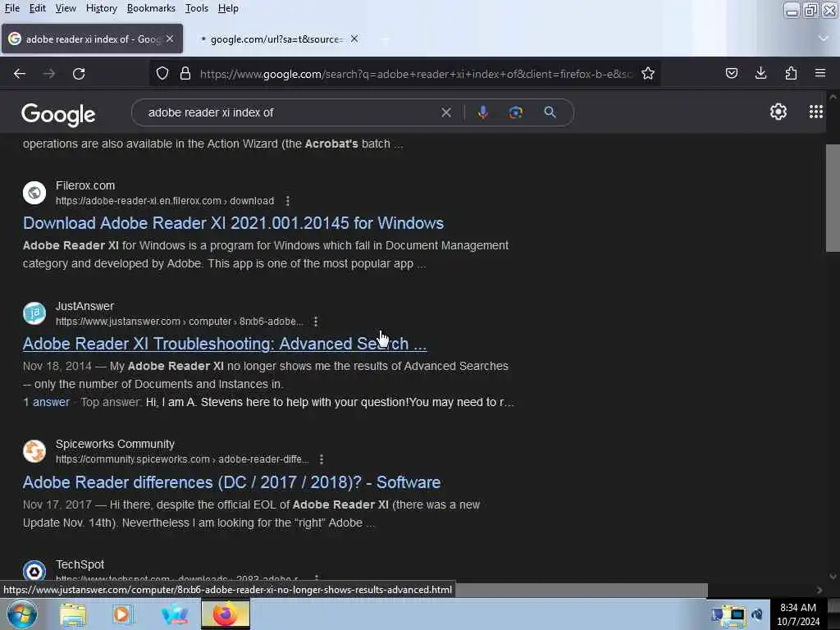
Task: Submit search with magnifier icon
Action: point(550,112)
